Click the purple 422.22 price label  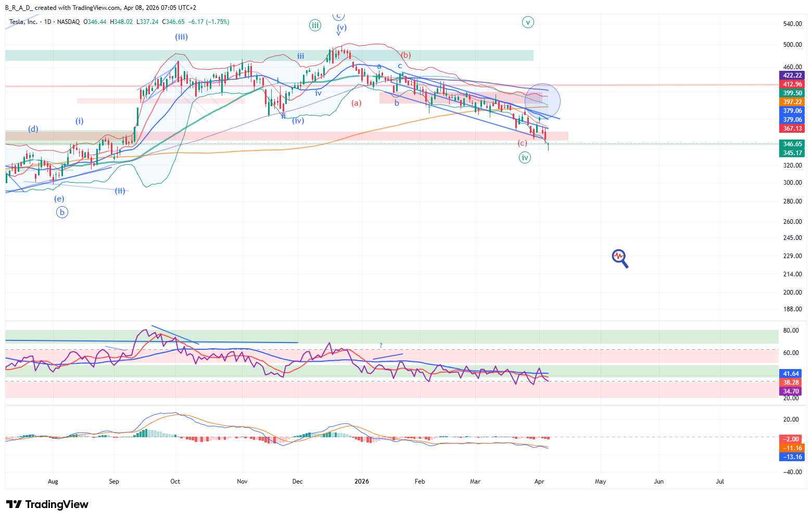point(792,75)
